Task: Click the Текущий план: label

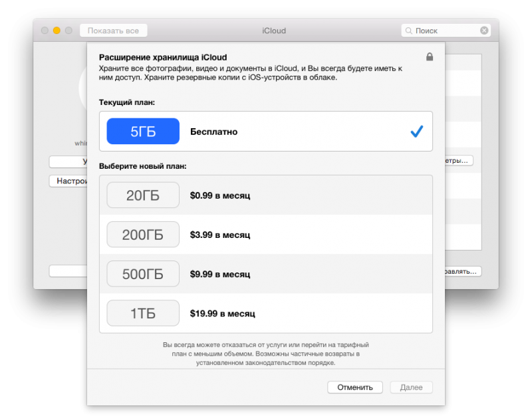Action: [x=127, y=102]
